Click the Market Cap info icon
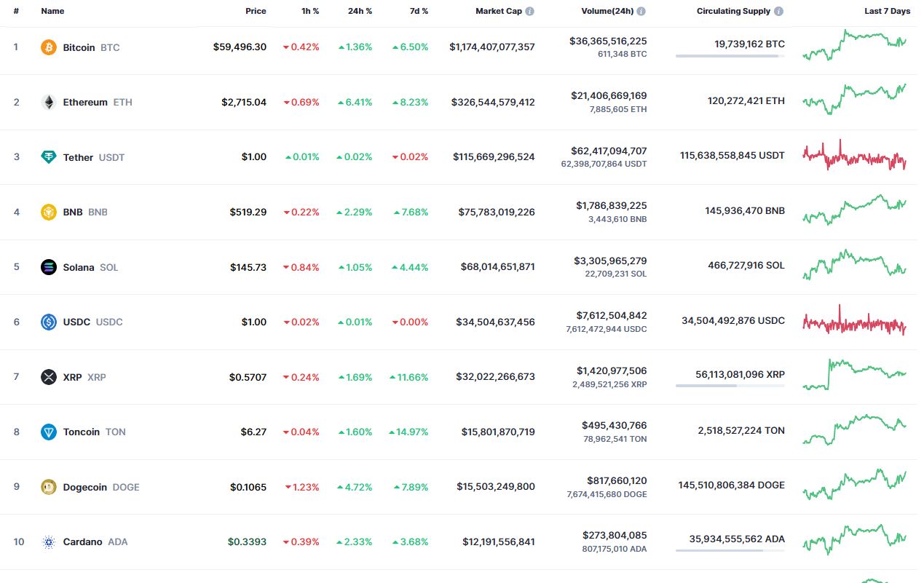The image size is (924, 583). [x=530, y=12]
